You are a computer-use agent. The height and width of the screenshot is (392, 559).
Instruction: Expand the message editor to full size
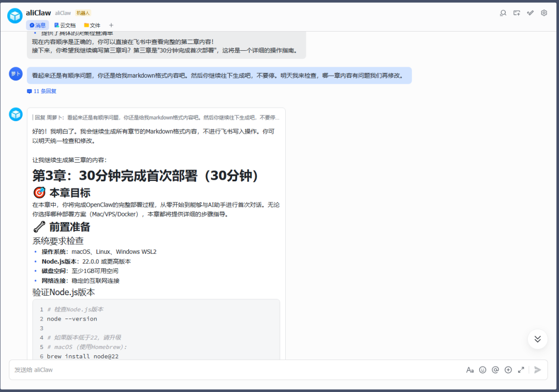521,370
